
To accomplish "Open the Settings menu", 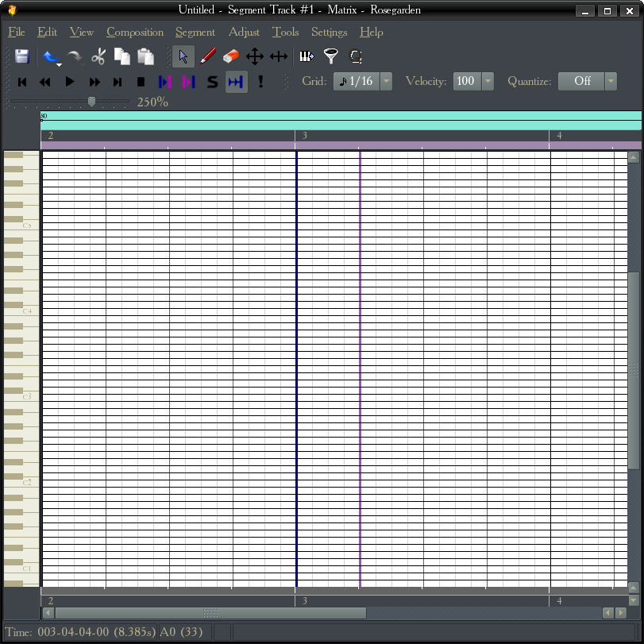I will (x=329, y=32).
